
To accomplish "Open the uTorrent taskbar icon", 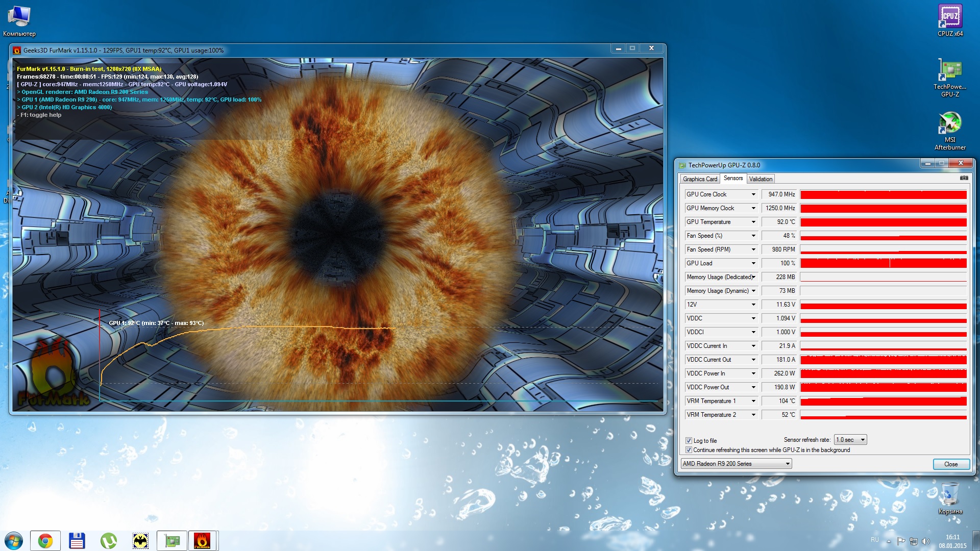I will coord(109,541).
